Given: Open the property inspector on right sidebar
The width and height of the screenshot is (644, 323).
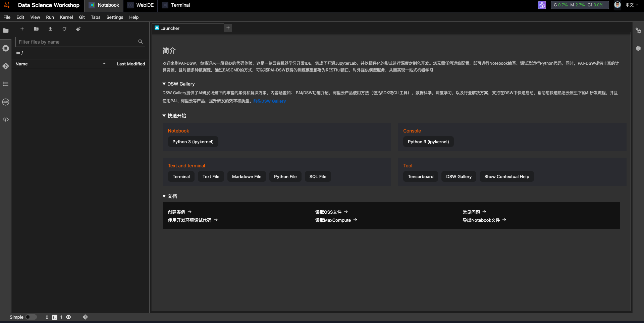Looking at the screenshot, I should click(638, 31).
